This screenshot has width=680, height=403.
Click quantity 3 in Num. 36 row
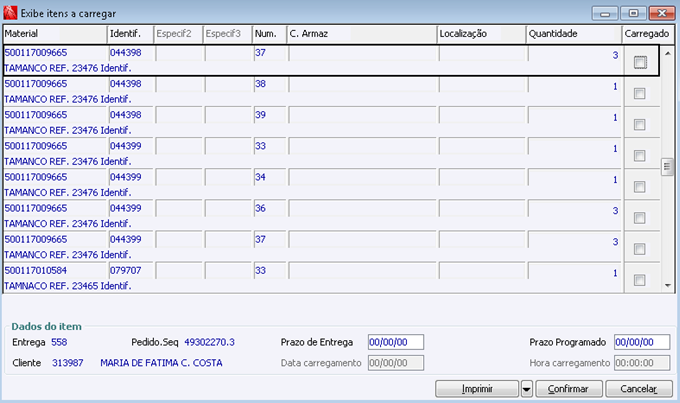615,211
